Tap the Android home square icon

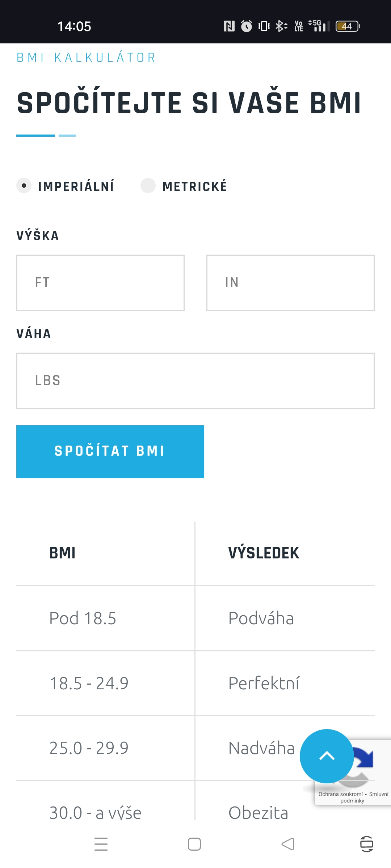(194, 844)
